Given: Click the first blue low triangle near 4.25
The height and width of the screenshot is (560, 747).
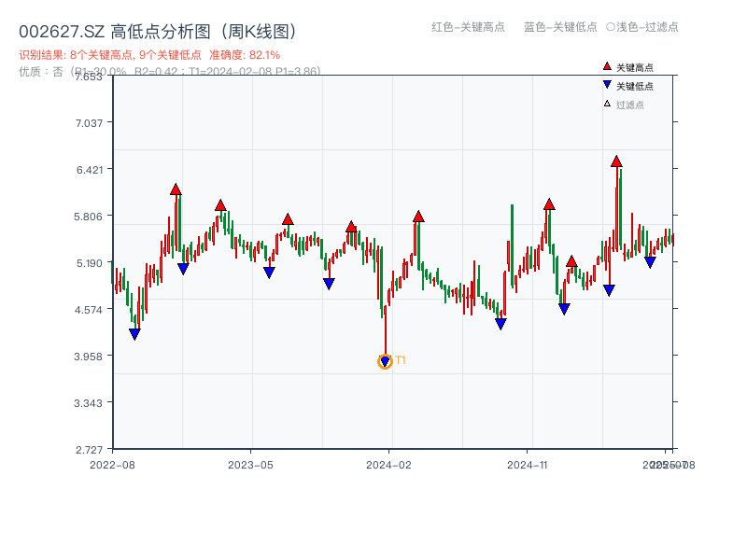Looking at the screenshot, I should click(x=134, y=334).
